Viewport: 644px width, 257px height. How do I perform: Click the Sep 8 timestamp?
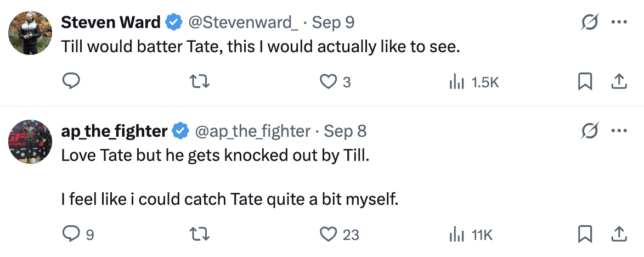[x=345, y=132]
